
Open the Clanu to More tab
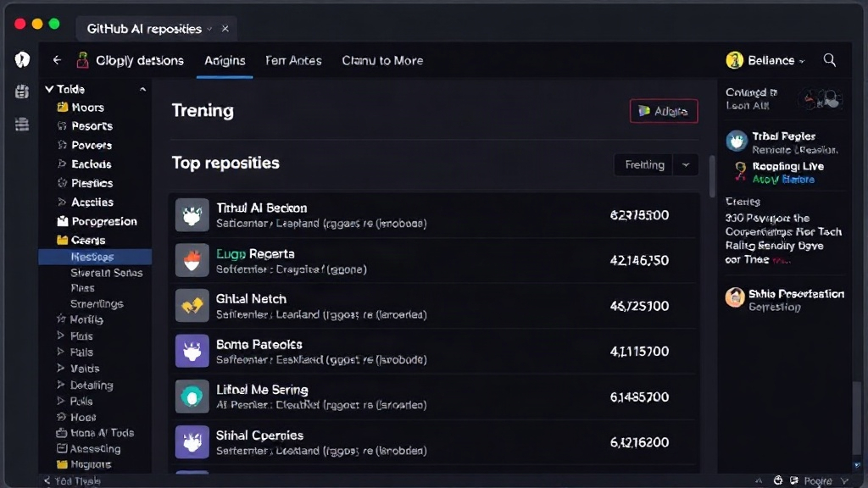(382, 60)
